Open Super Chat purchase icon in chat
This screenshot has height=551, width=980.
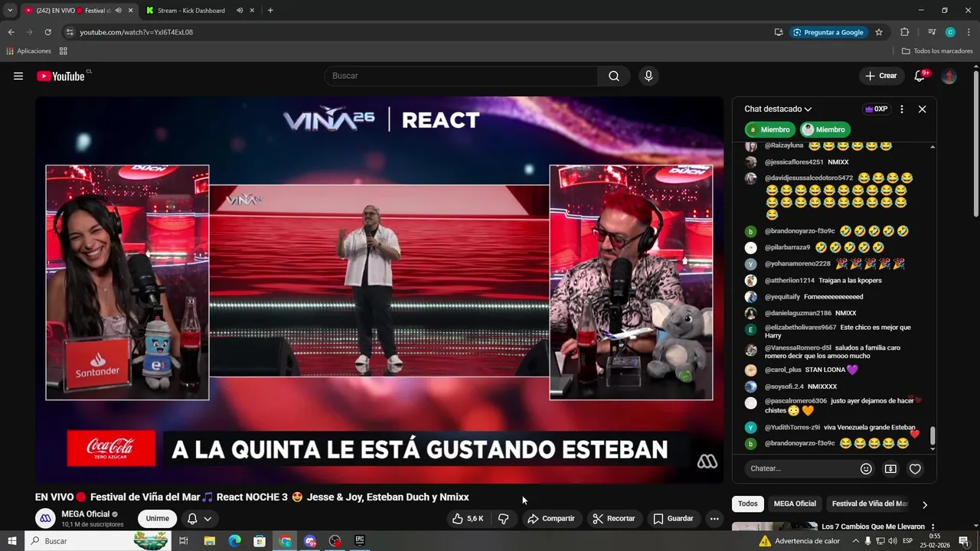(x=890, y=468)
